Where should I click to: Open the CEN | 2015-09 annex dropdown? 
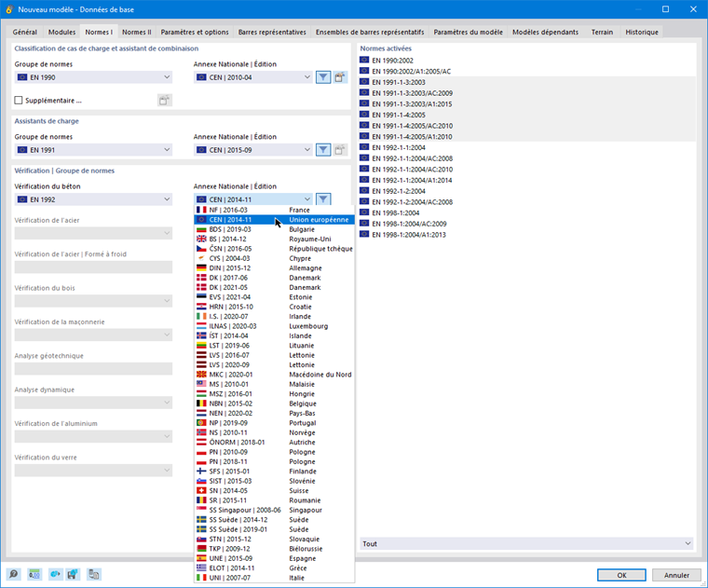253,150
